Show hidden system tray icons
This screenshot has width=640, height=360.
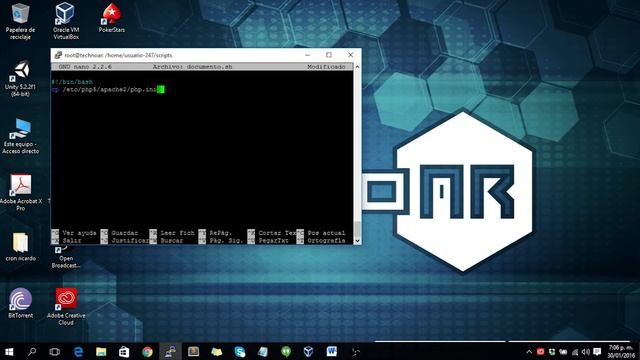529,352
